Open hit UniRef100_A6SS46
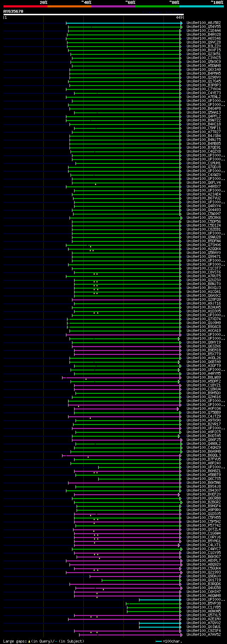The image size is (227, 644). 204,38
